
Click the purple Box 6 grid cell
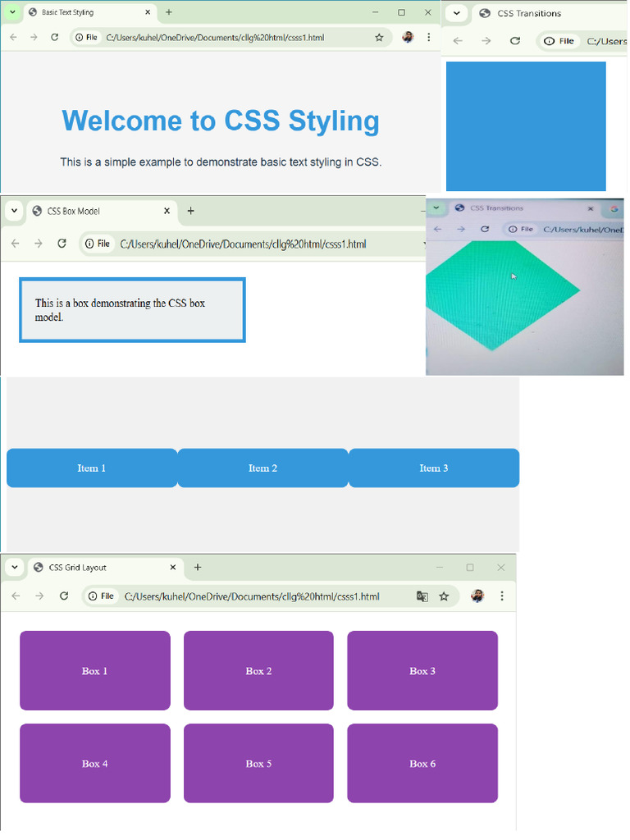(422, 764)
